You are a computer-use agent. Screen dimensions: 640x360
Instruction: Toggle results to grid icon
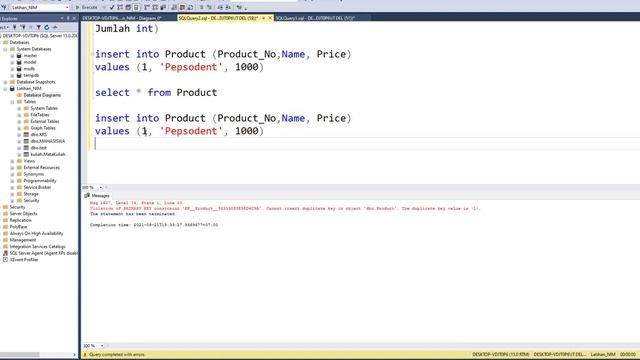click(x=182, y=7)
